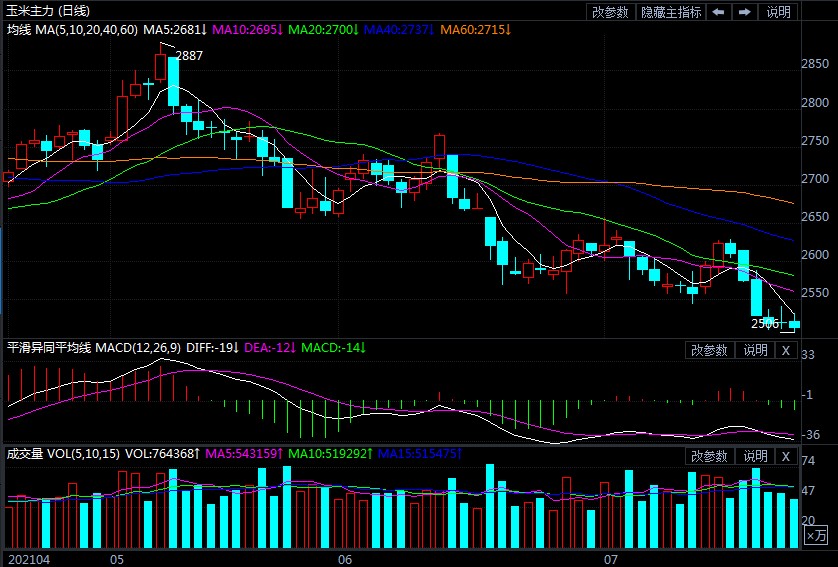The height and width of the screenshot is (567, 838).
Task: Click the 成交量 VOL(5,10,15) indicator label
Action: point(63,454)
